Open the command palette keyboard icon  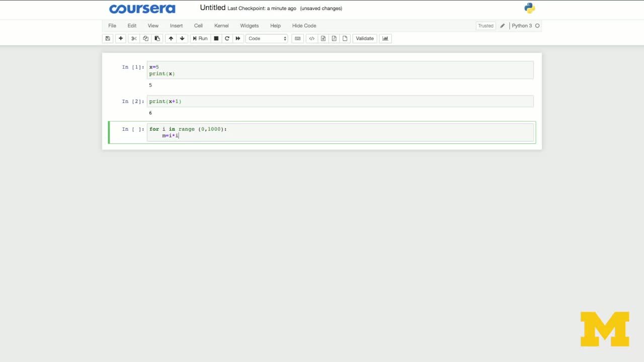click(298, 38)
